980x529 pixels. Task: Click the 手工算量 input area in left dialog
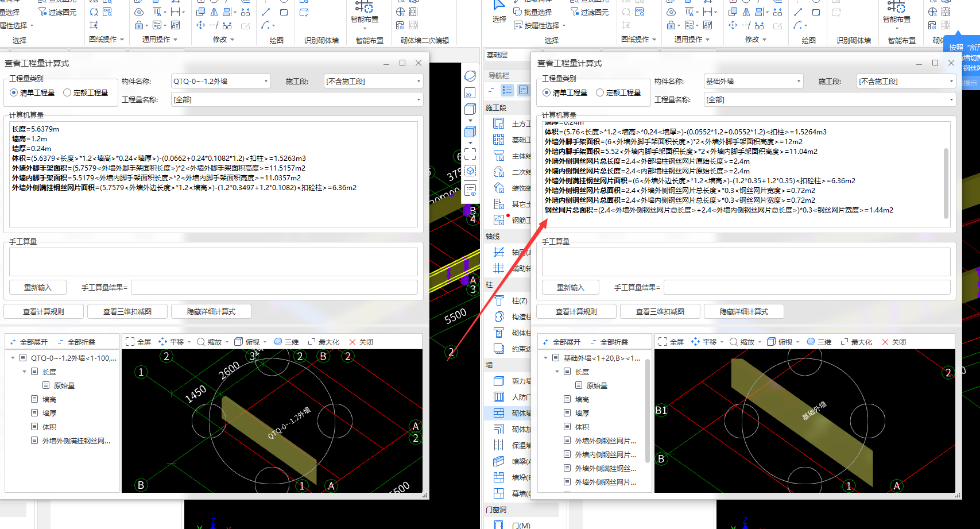[213, 262]
